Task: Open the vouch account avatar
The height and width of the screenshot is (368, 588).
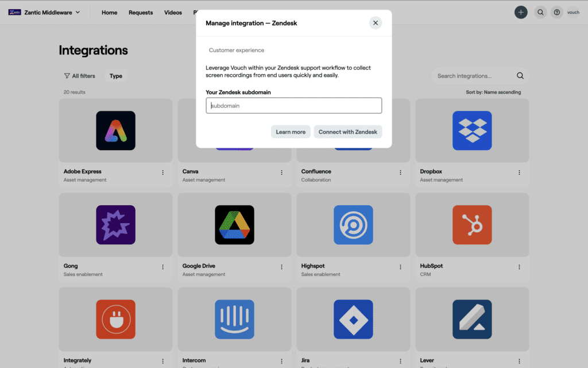Action: point(574,13)
